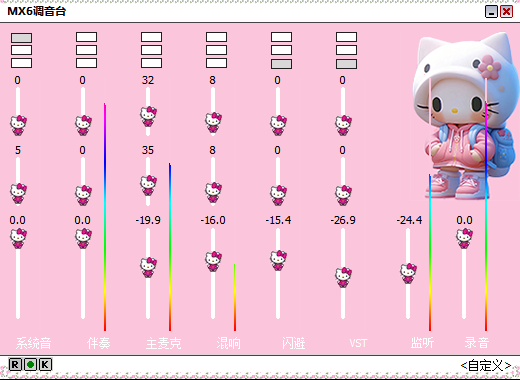Open the <自定义> preset selector
The height and width of the screenshot is (380, 520).
click(486, 366)
